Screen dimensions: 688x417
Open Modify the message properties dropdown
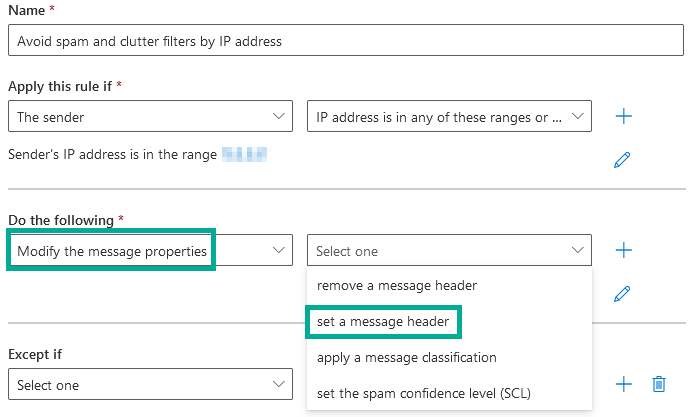tap(150, 251)
